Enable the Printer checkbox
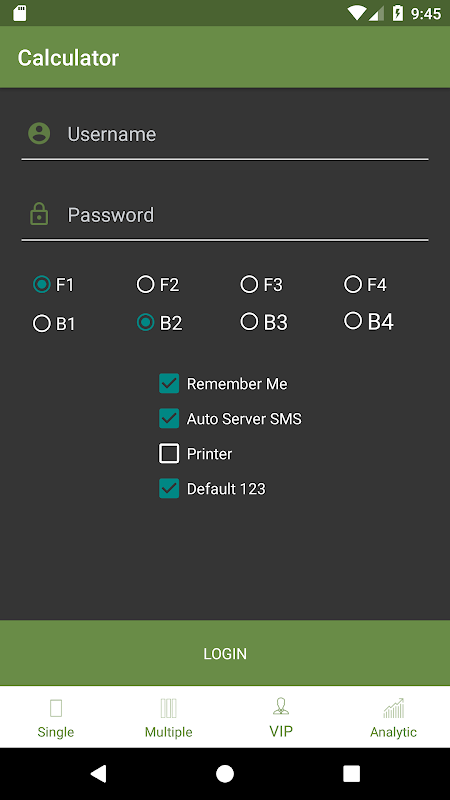The height and width of the screenshot is (800, 450). coord(169,453)
